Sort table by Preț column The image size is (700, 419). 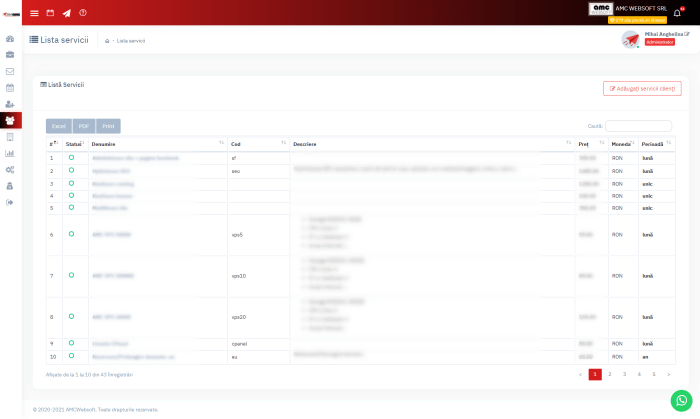tap(591, 144)
